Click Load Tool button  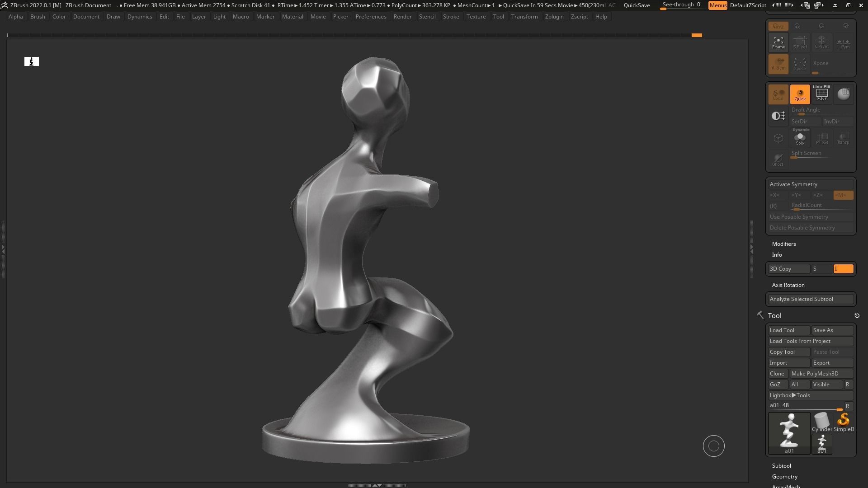tap(789, 330)
